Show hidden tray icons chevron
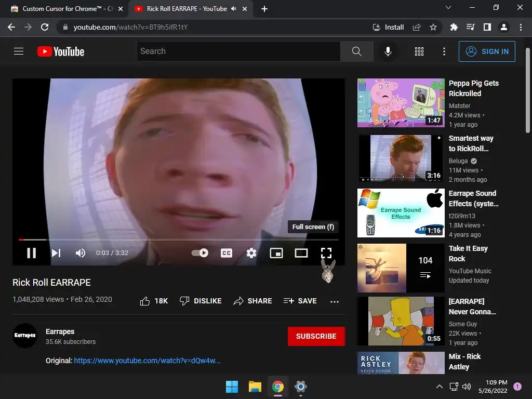The width and height of the screenshot is (532, 399). [440, 387]
